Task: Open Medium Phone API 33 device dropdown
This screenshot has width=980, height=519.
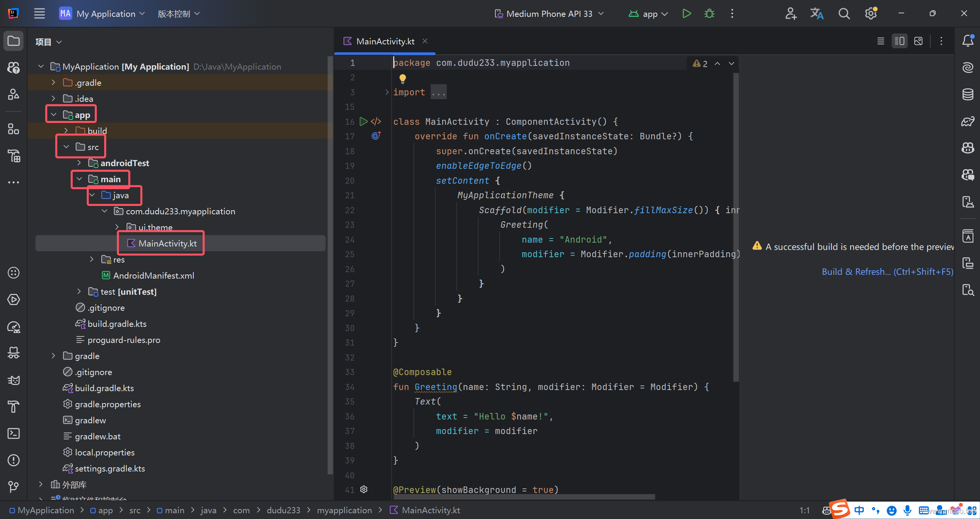Action: pyautogui.click(x=549, y=14)
